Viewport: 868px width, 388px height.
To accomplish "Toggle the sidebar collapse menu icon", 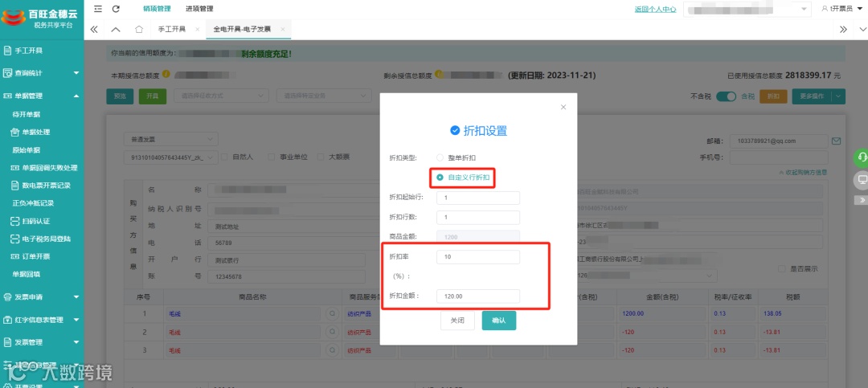I will [x=98, y=9].
